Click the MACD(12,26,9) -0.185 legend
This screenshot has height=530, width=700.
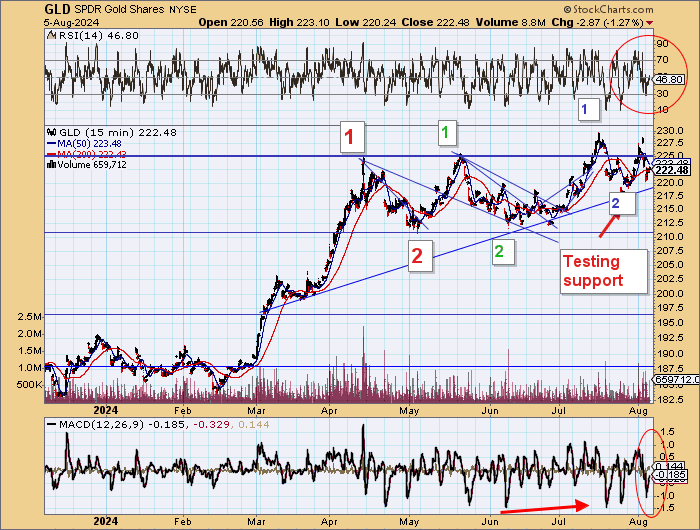click(122, 425)
